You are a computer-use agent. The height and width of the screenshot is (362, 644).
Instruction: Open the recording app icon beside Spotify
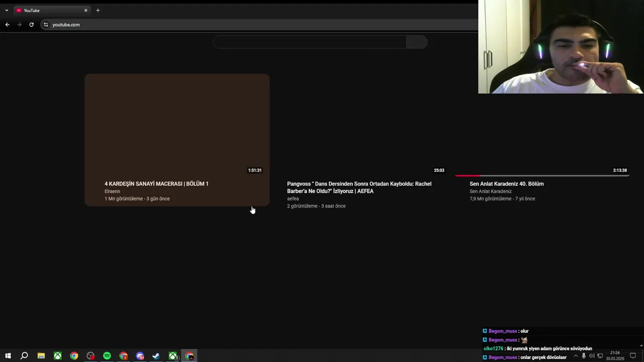pyautogui.click(x=91, y=356)
